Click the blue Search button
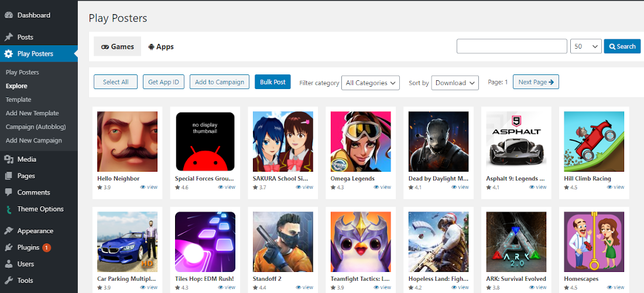Screen dimensions: 644x293 tap(622, 46)
